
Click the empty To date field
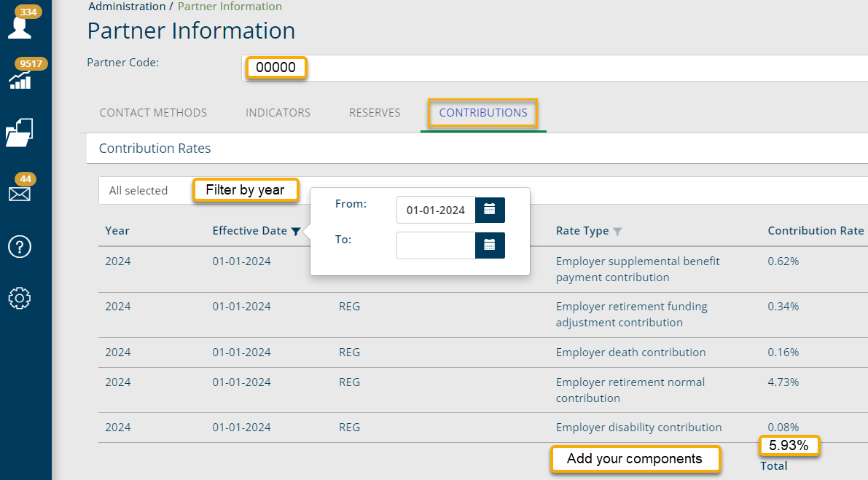[x=436, y=245]
